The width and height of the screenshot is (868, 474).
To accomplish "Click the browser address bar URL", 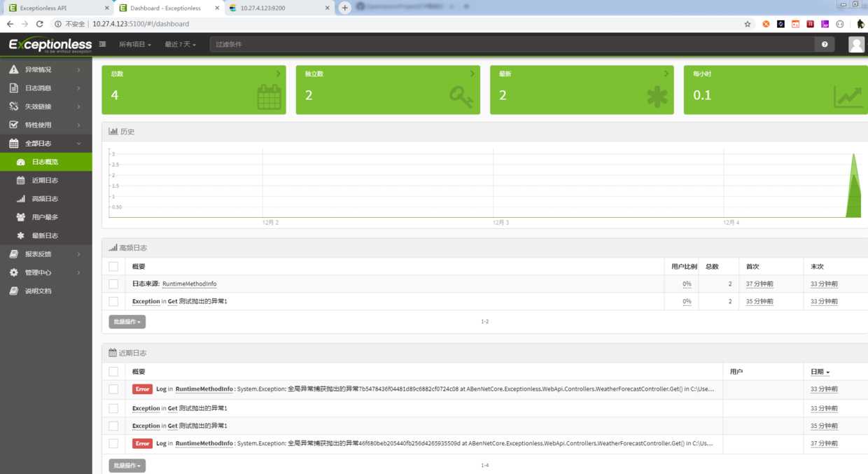I will [141, 24].
